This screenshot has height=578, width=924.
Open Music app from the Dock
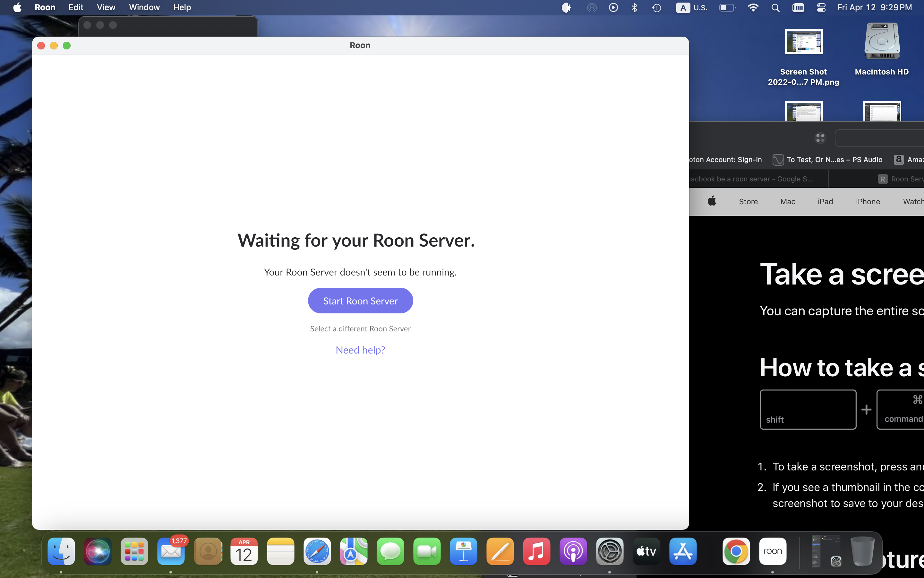pos(536,551)
